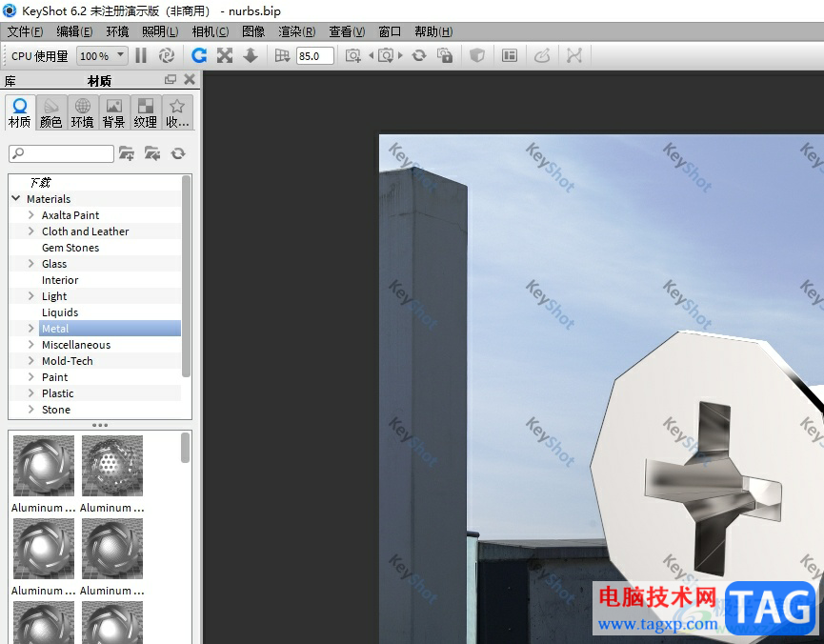Open the 查看(V) menu

pos(347,31)
